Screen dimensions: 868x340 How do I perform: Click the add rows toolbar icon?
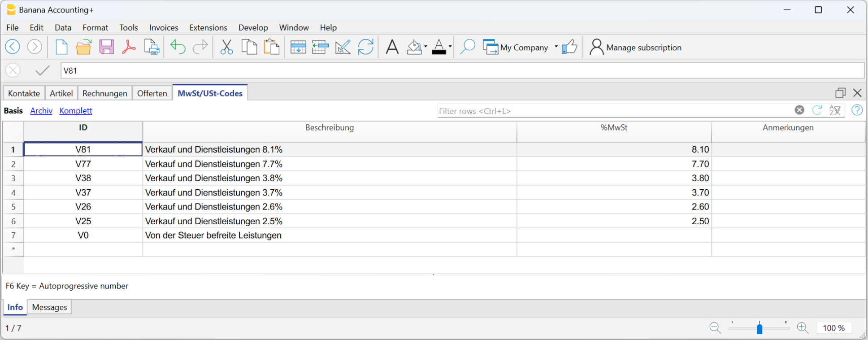298,47
